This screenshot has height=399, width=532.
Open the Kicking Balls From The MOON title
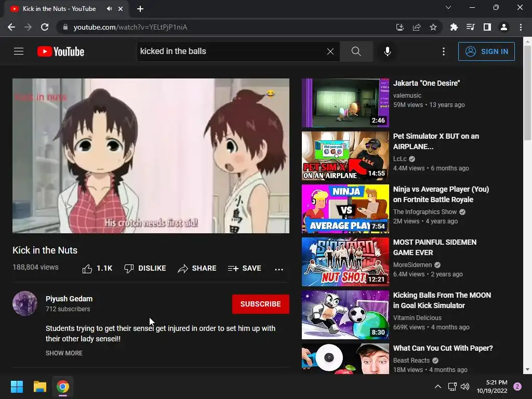442,300
